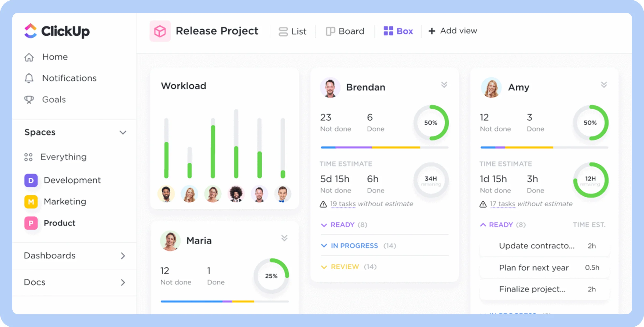
Task: Collapse Brendan's card details
Action: 444,85
